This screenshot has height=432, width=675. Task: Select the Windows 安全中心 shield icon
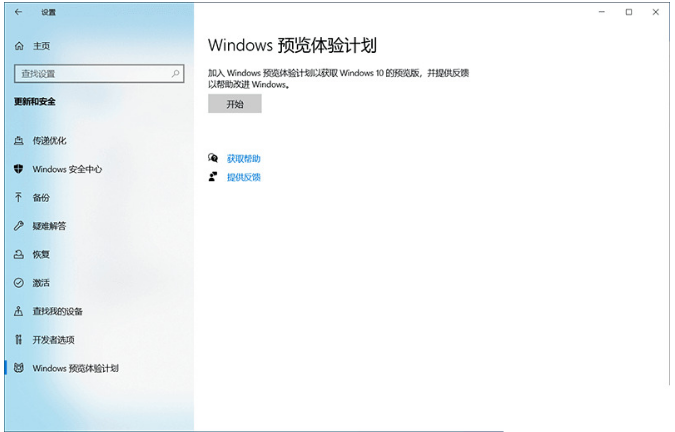point(18,169)
